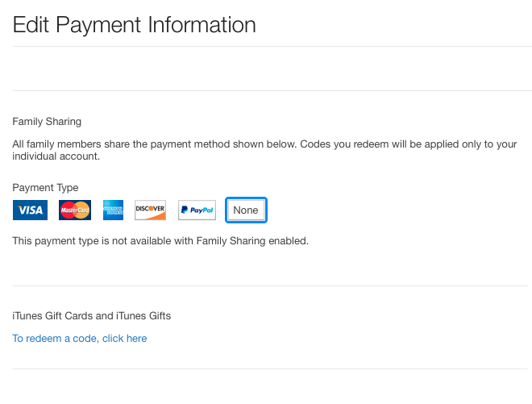This screenshot has height=404, width=532.
Task: Click the Payment Type label
Action: point(45,187)
